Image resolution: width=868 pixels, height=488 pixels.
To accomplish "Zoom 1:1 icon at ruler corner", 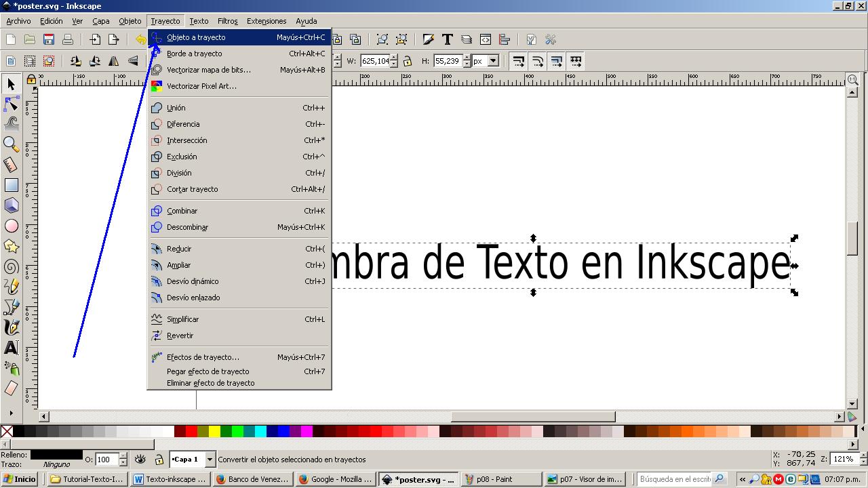I will pyautogui.click(x=853, y=79).
